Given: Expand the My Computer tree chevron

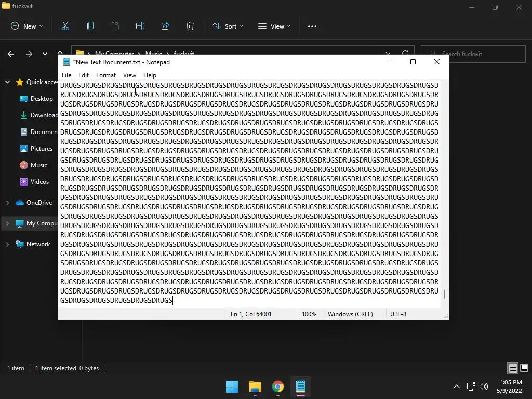Looking at the screenshot, I should coord(7,223).
